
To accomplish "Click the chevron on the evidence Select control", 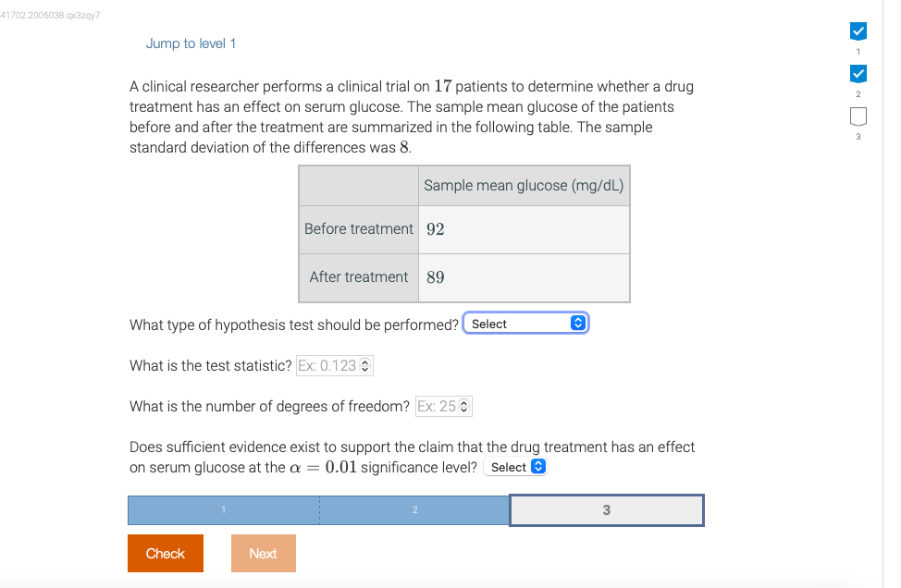I will click(x=537, y=466).
